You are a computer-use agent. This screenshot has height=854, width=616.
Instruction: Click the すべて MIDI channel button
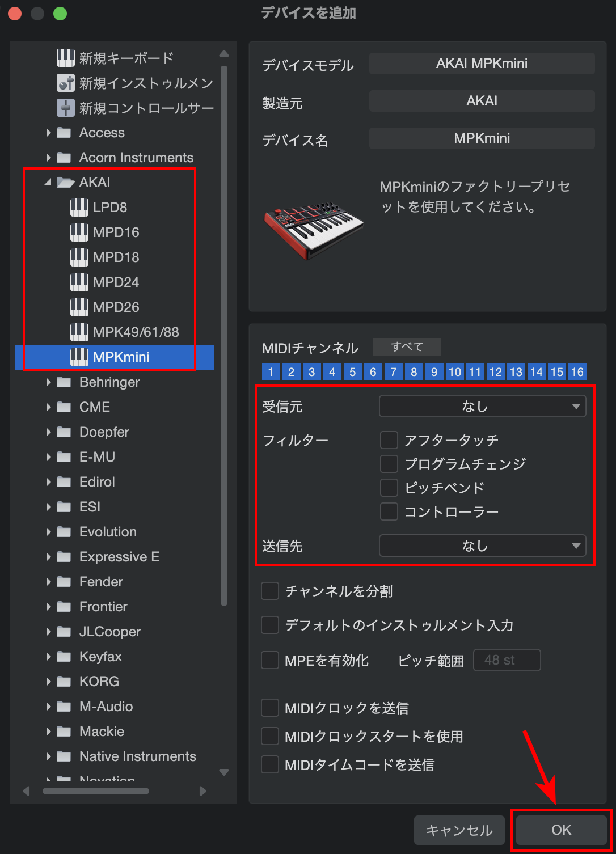407,346
